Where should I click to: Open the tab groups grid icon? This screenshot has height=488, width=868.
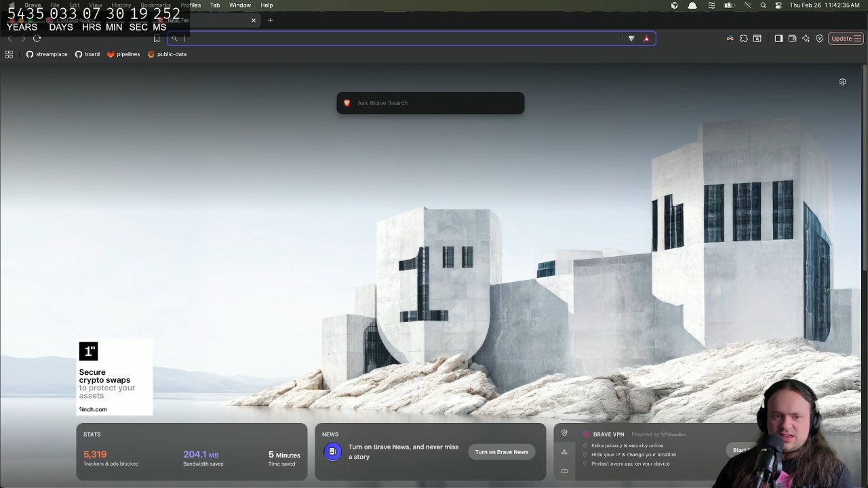[9, 54]
